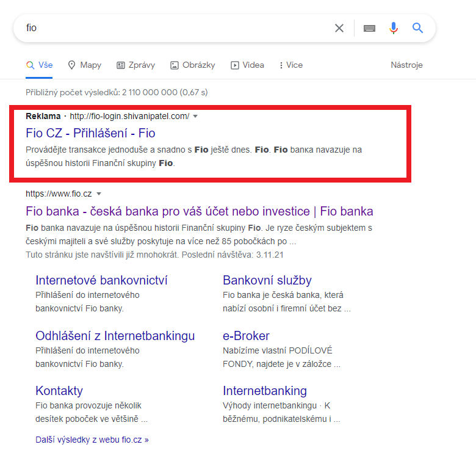Switch to the Zprávy tab

point(136,65)
